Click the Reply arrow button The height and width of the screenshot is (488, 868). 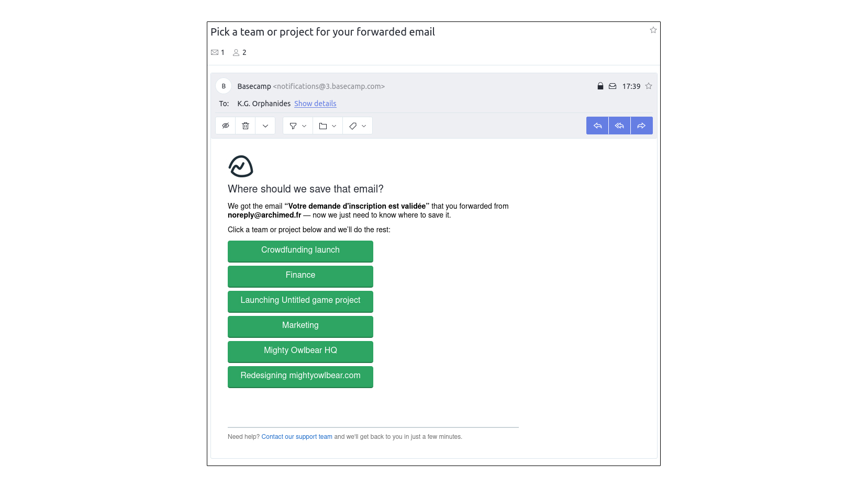pyautogui.click(x=597, y=126)
